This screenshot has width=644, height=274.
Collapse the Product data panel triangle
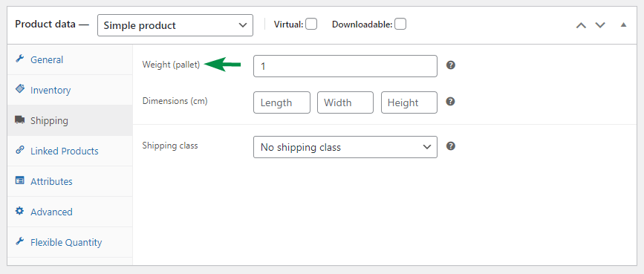click(x=623, y=25)
